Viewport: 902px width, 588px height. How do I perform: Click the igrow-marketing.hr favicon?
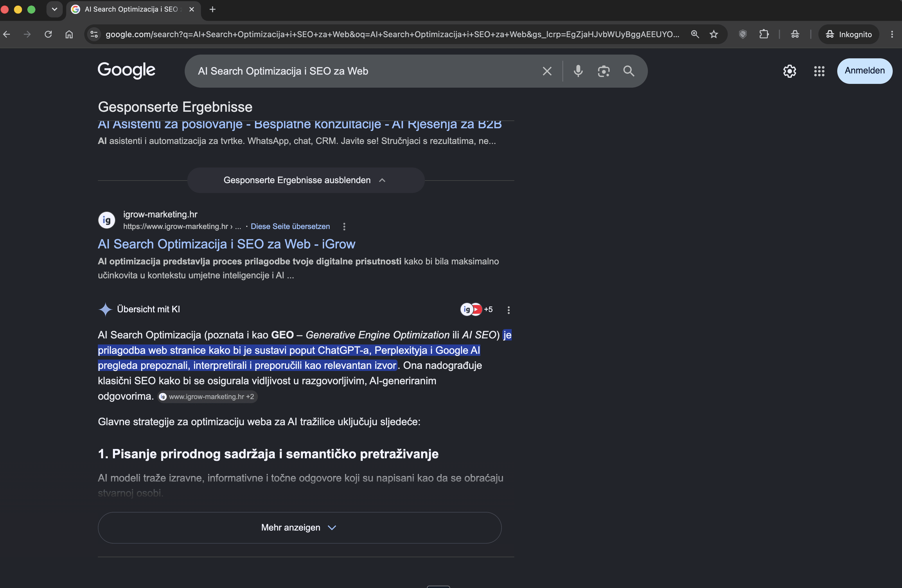[107, 220]
